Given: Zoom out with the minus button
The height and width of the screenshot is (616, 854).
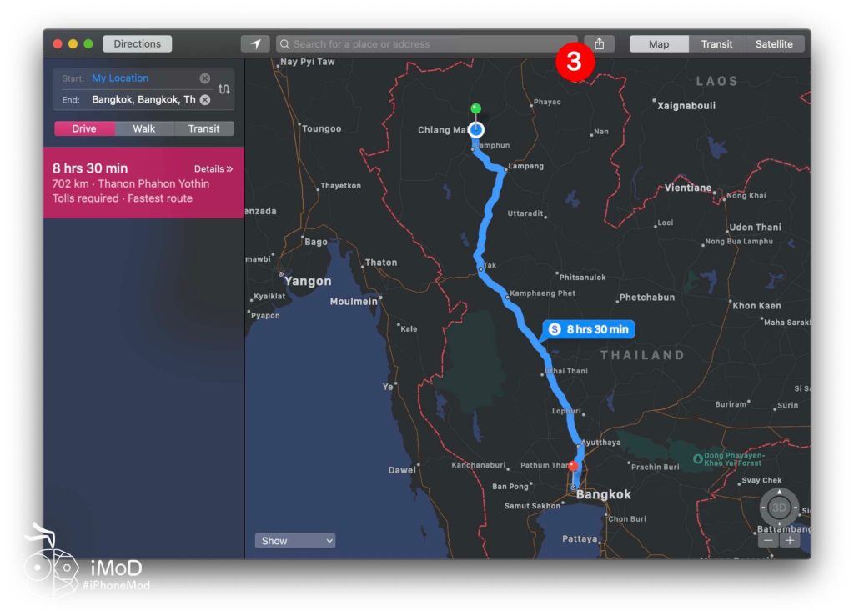Looking at the screenshot, I should [768, 540].
